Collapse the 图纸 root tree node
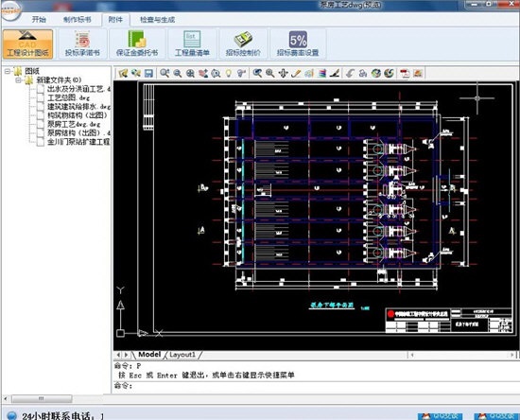Screen dimensions: 520x420 click(x=8, y=71)
